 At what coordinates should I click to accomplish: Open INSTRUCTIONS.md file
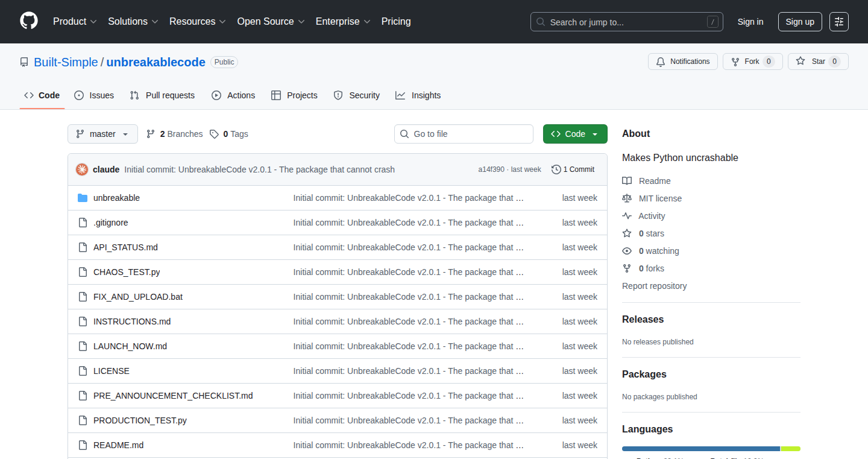(132, 321)
